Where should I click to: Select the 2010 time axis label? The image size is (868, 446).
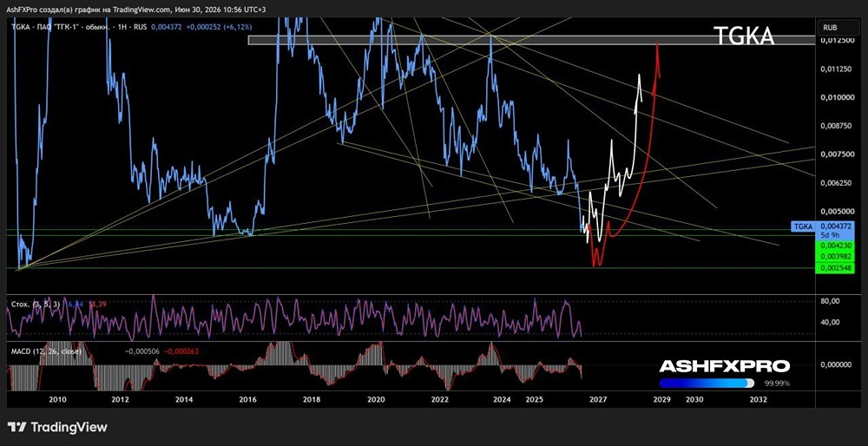click(57, 399)
